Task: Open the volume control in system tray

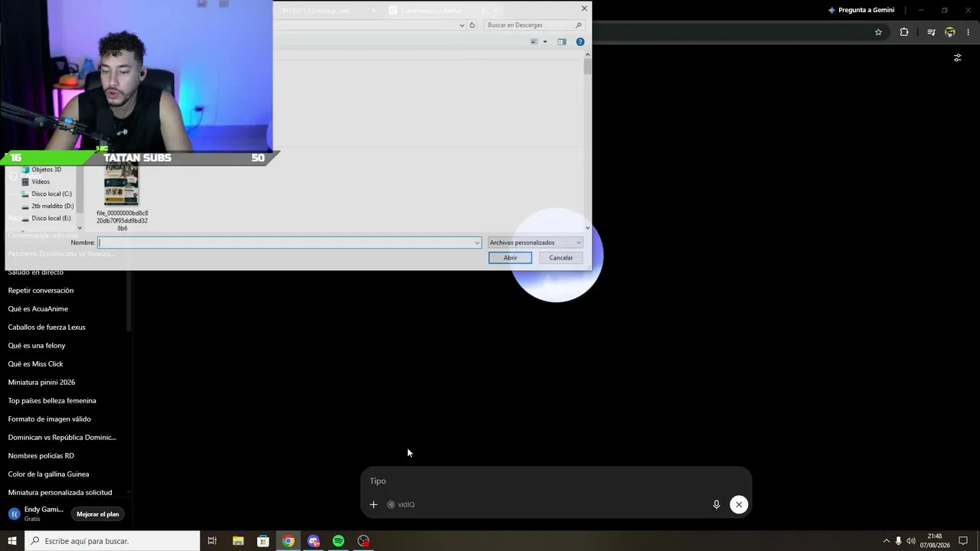Action: [911, 541]
